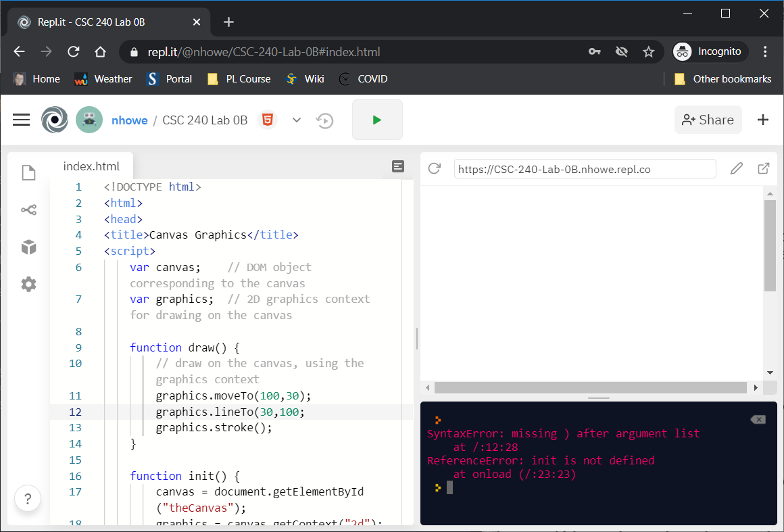Open the saved passwords key icon
Screen dimensions: 784x532
[x=595, y=51]
